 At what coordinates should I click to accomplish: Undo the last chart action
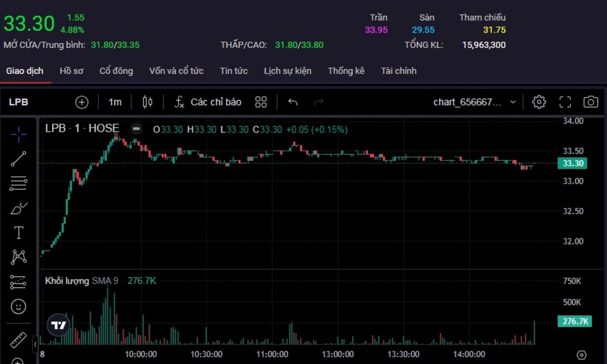click(x=293, y=102)
